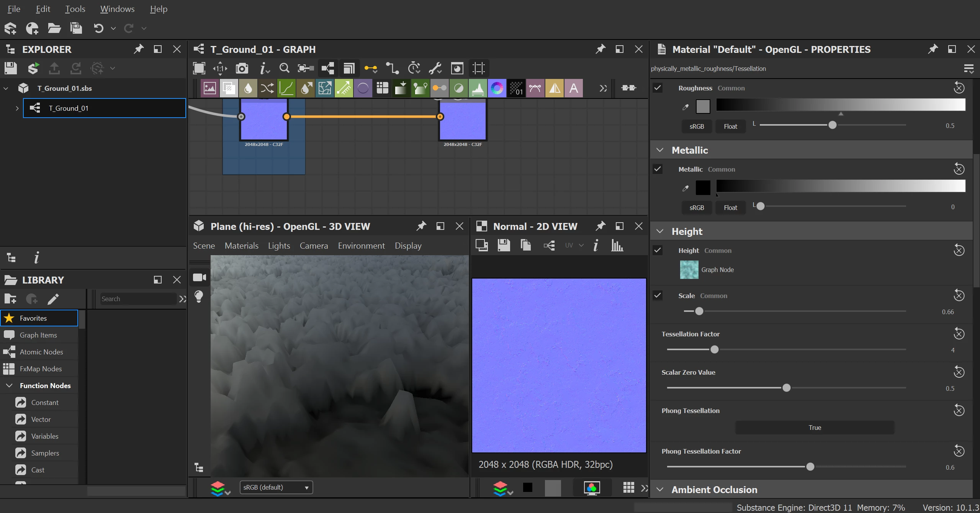Click the camera screenshot icon in graph toolbar
The width and height of the screenshot is (980, 513).
click(x=242, y=69)
